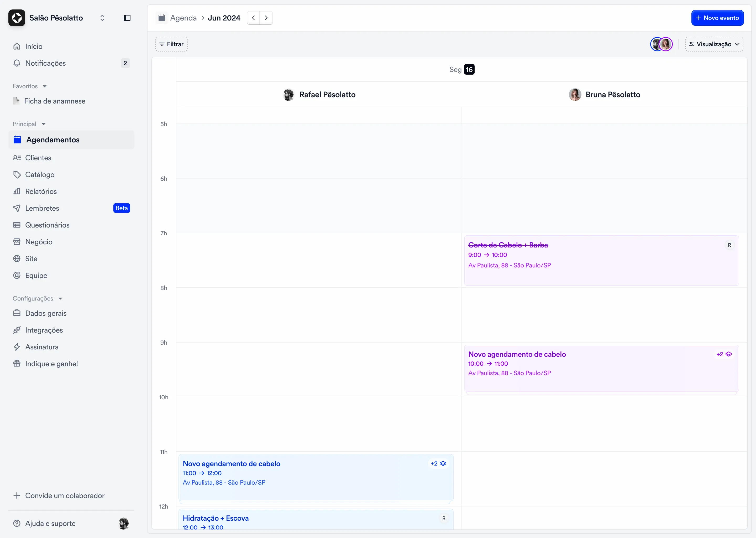Screen dimensions: 756x538
Task: Open Bruna's 10:00 Novo agendamento de cabelo
Action: [601, 368]
